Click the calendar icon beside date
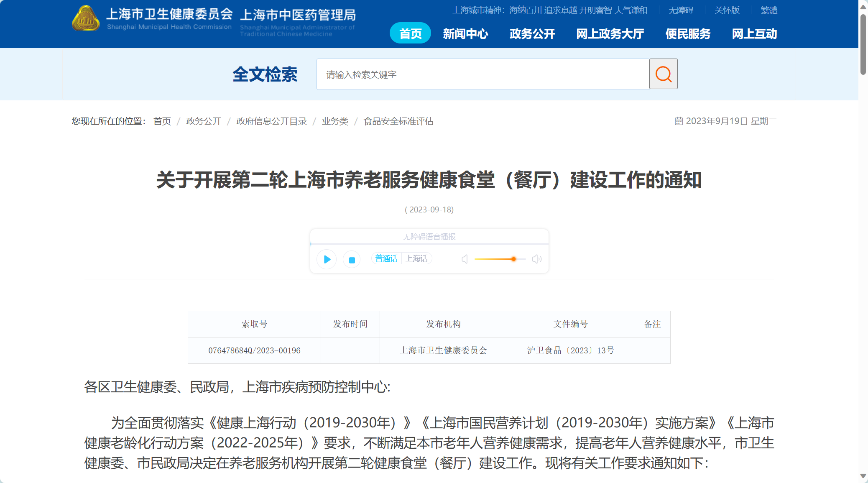This screenshot has width=868, height=483. pyautogui.click(x=679, y=121)
